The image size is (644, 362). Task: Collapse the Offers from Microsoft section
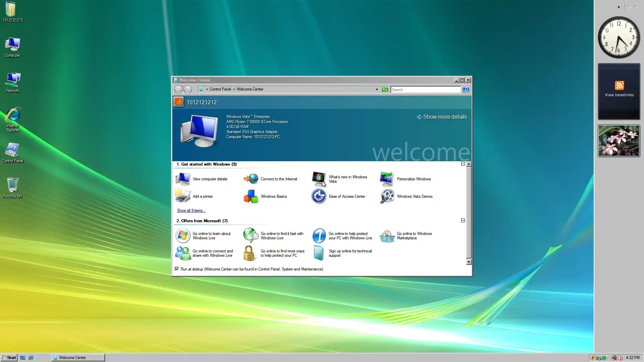click(x=463, y=221)
